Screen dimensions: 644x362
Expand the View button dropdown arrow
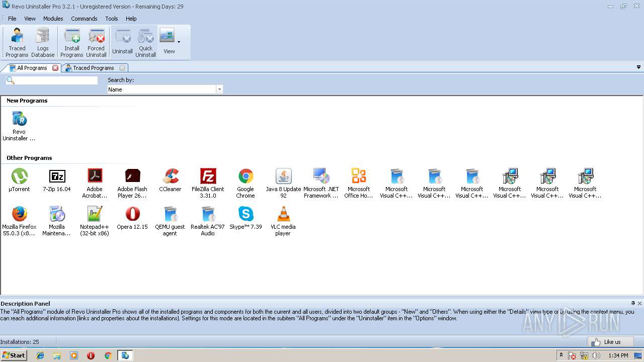(x=179, y=42)
